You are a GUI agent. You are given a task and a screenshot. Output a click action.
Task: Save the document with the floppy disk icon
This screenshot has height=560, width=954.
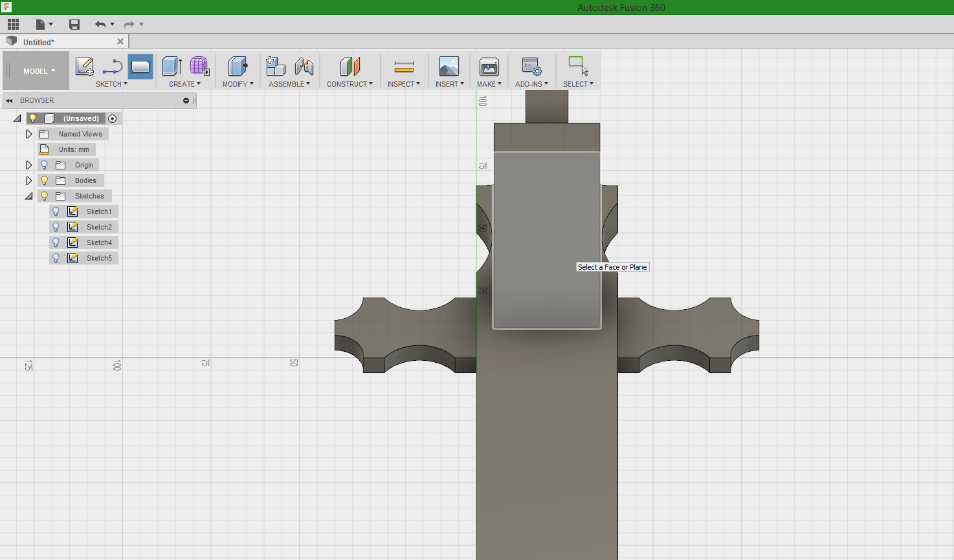(x=74, y=25)
